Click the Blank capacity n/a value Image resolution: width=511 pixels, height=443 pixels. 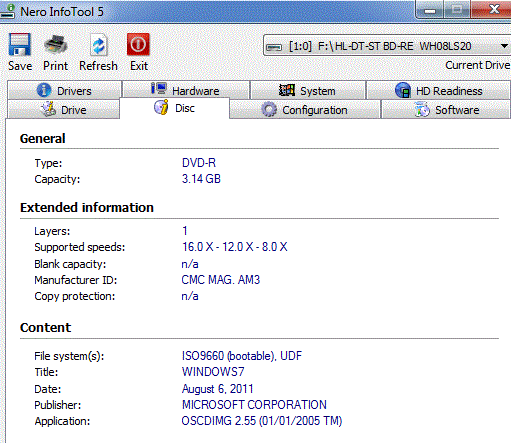(190, 264)
